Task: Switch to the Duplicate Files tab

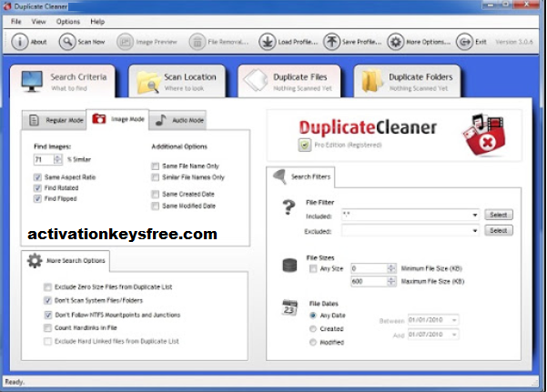Action: click(289, 81)
